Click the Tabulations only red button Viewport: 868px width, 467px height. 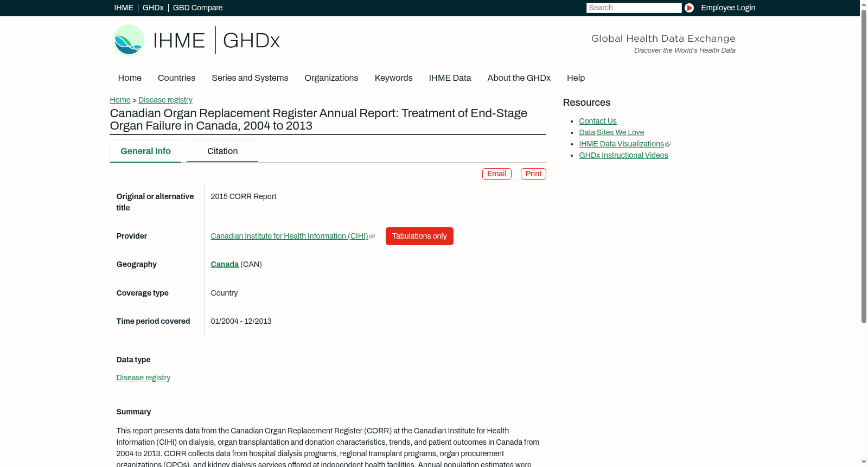pyautogui.click(x=419, y=236)
